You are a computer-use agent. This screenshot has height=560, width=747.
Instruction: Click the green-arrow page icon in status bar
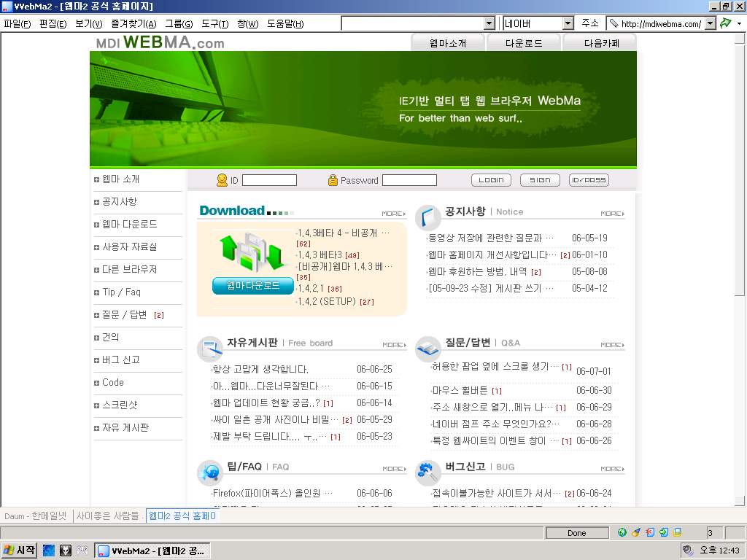[x=664, y=532]
